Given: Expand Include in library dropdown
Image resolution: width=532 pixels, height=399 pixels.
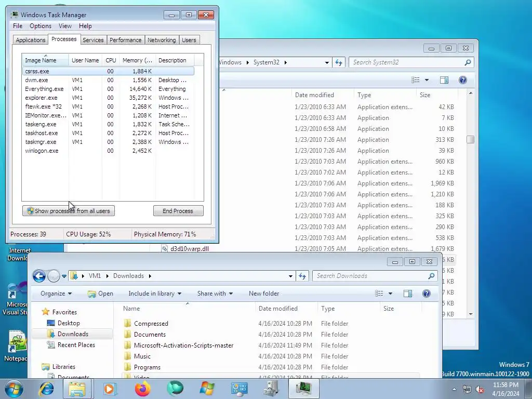Looking at the screenshot, I should click(x=155, y=294).
